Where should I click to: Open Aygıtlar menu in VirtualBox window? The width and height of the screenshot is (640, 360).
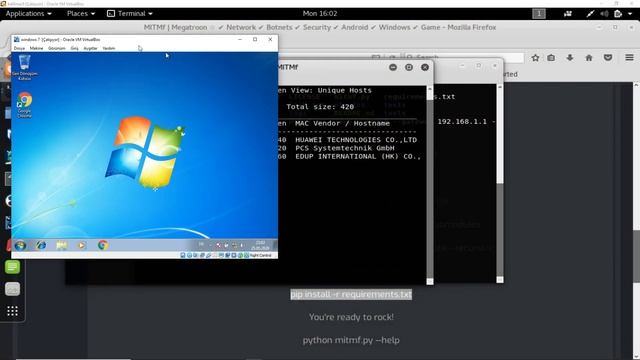click(x=90, y=48)
